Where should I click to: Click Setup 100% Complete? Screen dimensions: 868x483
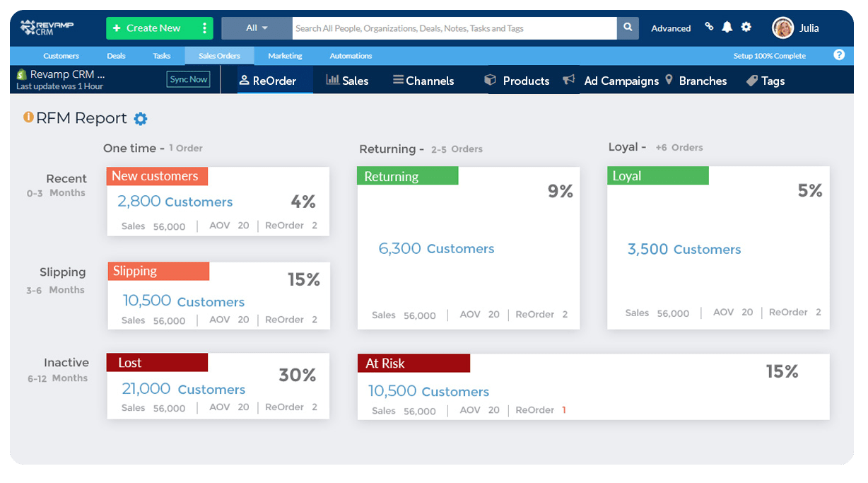click(770, 56)
